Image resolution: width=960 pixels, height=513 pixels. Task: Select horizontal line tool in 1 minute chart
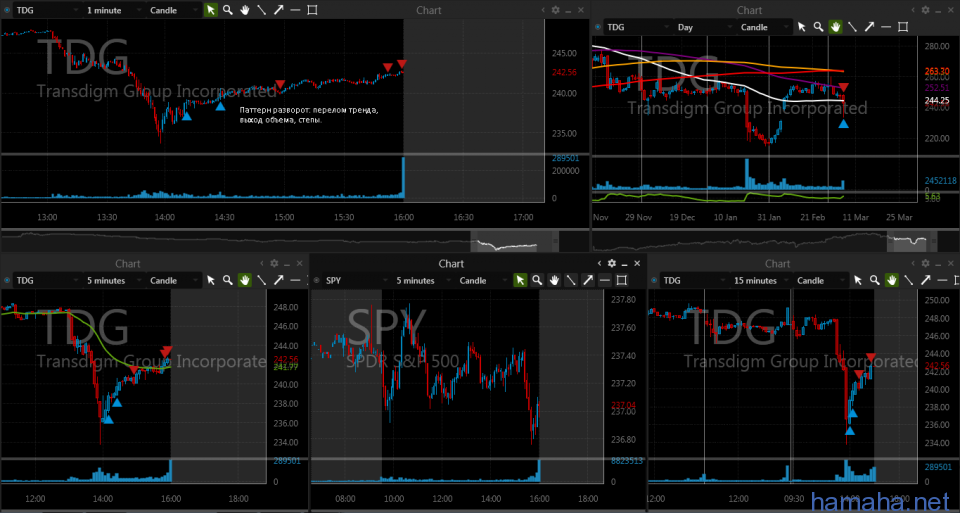[295, 10]
